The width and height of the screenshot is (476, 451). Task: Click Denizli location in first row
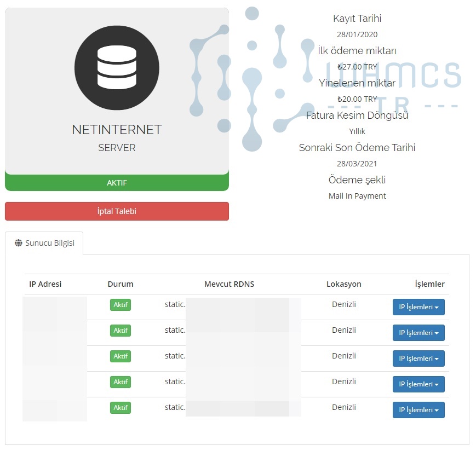pyautogui.click(x=344, y=304)
